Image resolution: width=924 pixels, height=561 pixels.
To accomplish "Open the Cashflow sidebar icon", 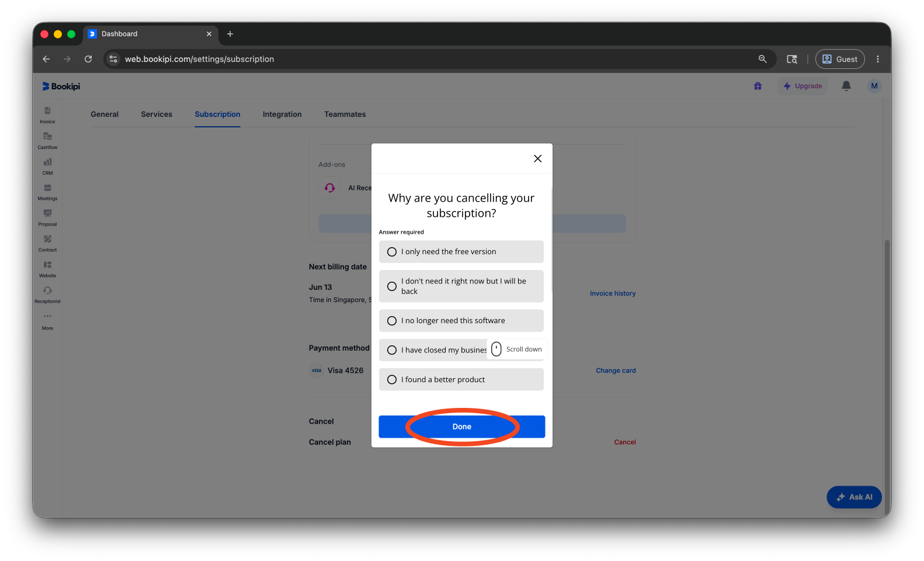I will click(47, 140).
